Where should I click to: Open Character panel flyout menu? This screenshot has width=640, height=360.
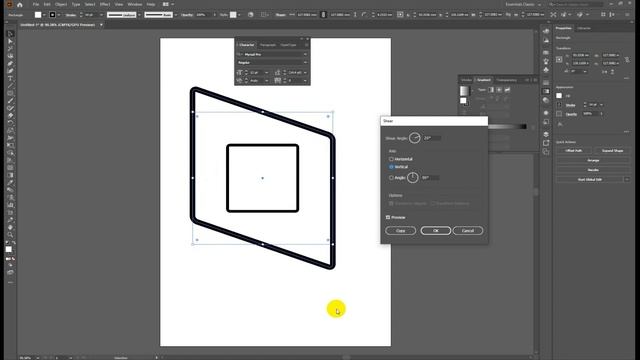coord(307,45)
